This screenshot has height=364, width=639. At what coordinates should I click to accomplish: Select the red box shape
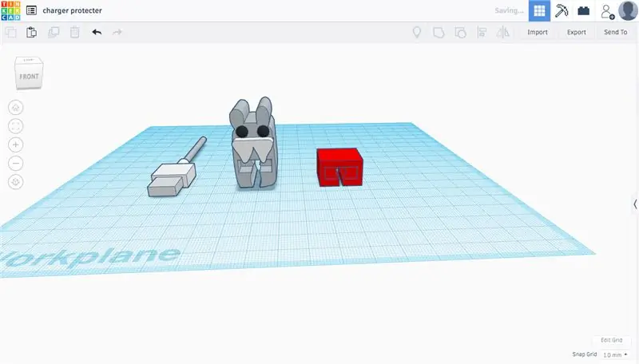pyautogui.click(x=339, y=168)
